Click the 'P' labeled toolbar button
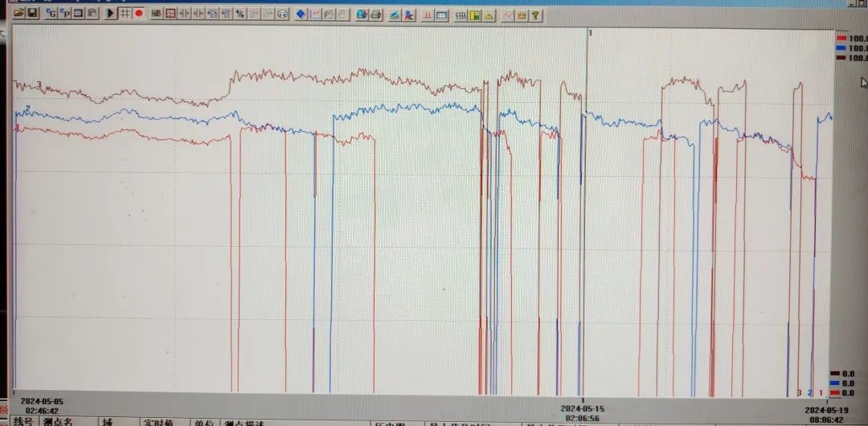The image size is (868, 426). [x=64, y=14]
